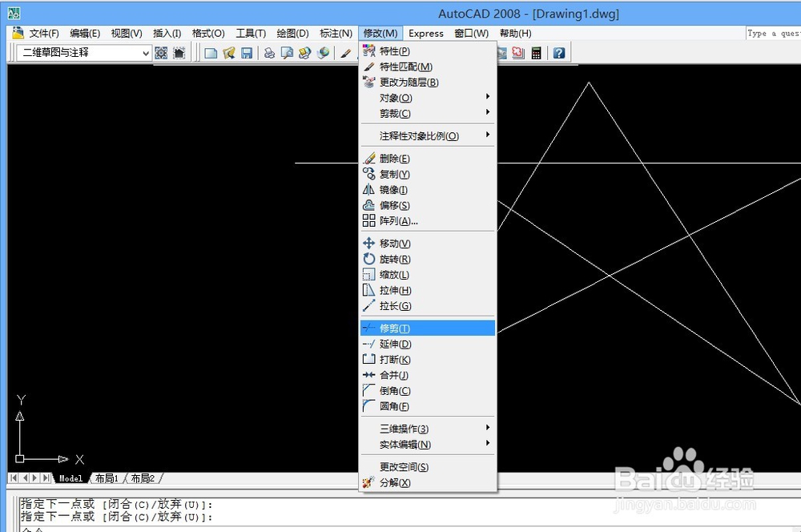
Task: Open the Express menu
Action: (x=425, y=33)
